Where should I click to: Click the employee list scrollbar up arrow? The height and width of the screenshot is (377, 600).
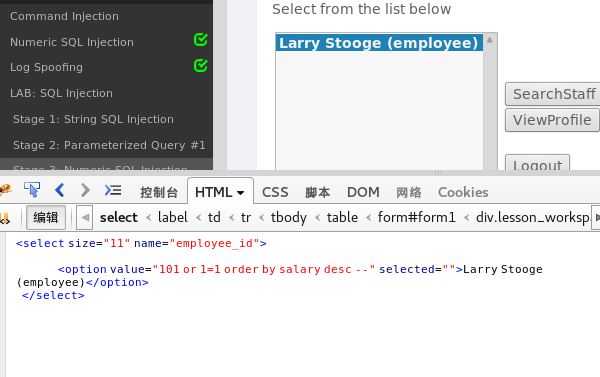(490, 40)
